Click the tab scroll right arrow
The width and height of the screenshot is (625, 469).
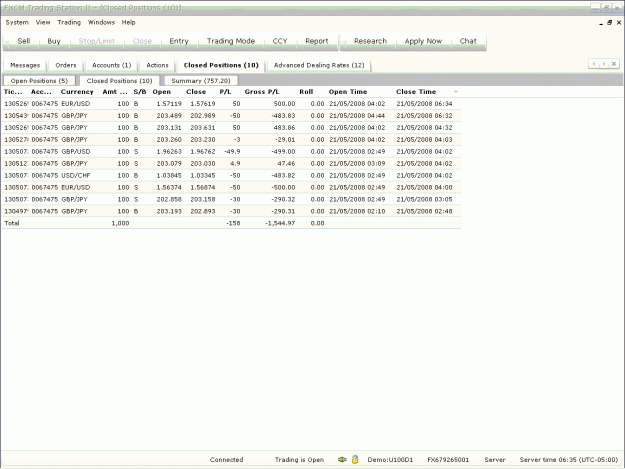(x=604, y=64)
